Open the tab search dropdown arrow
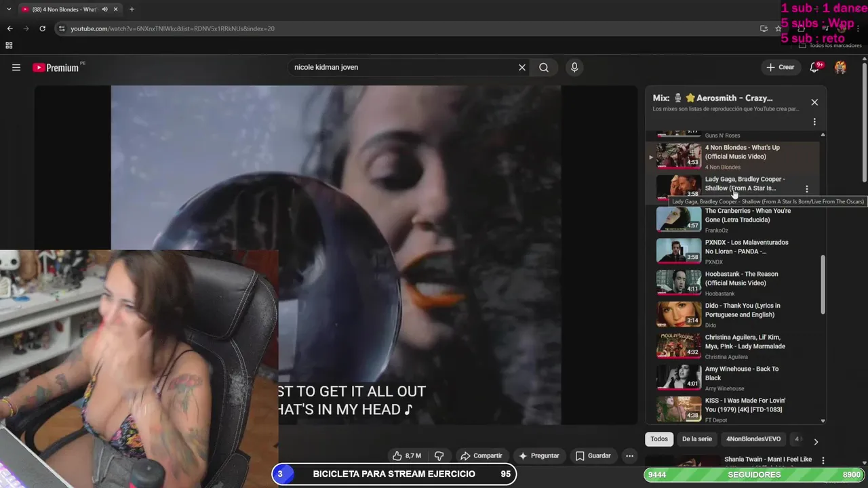 [8, 9]
